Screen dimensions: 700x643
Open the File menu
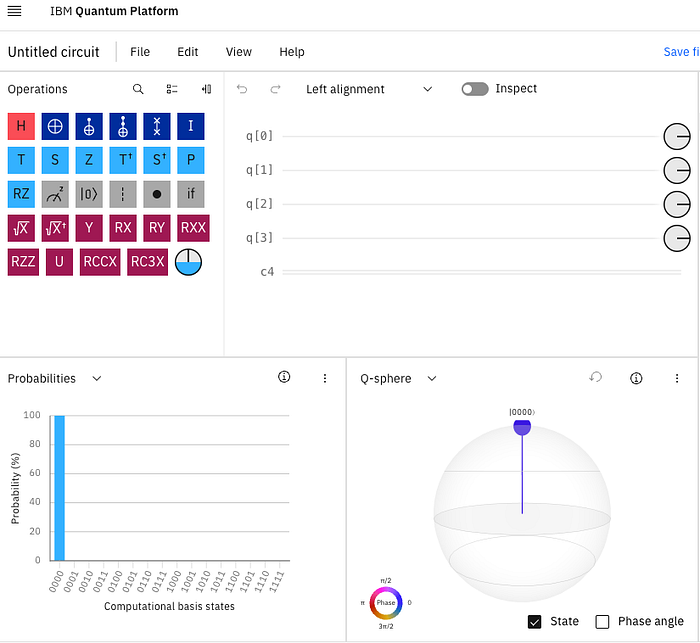(x=140, y=52)
